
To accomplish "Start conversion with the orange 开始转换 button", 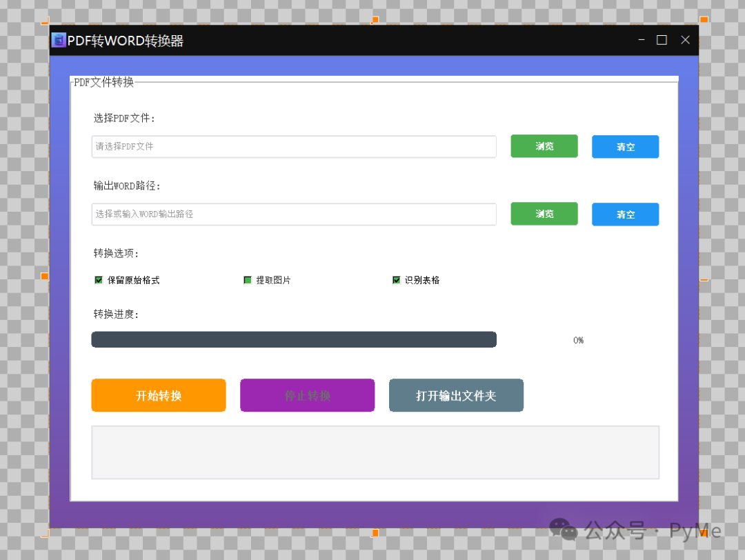I will pyautogui.click(x=159, y=395).
